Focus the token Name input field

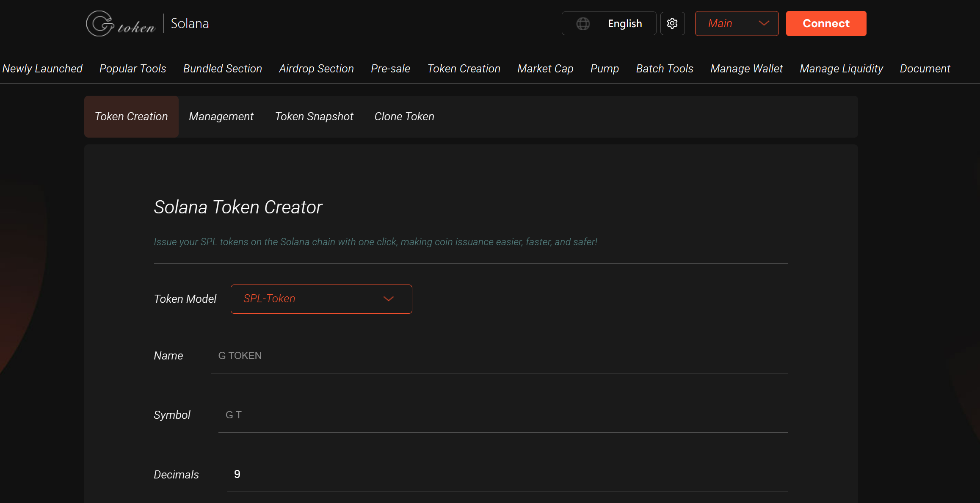[500, 356]
